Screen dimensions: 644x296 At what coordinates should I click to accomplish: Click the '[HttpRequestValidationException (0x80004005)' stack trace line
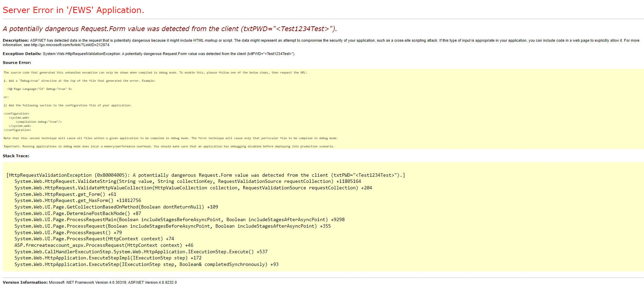[x=206, y=175]
